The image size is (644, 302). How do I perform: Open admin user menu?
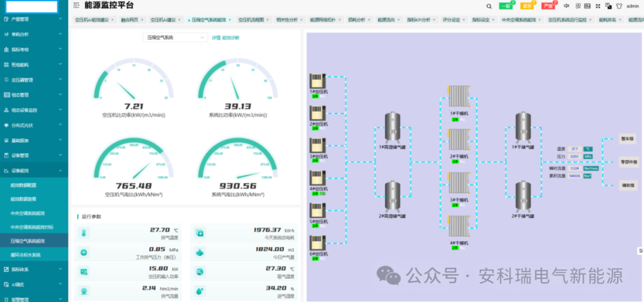pyautogui.click(x=633, y=6)
